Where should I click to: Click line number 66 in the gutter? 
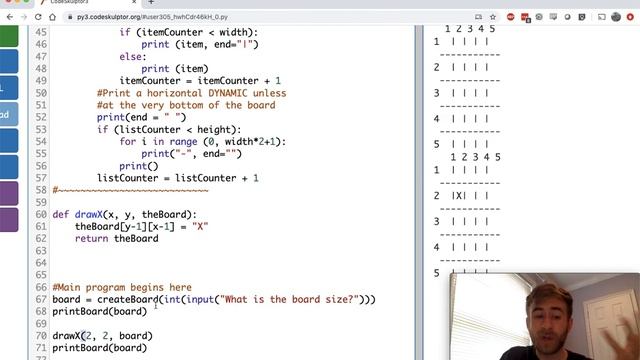(x=41, y=287)
